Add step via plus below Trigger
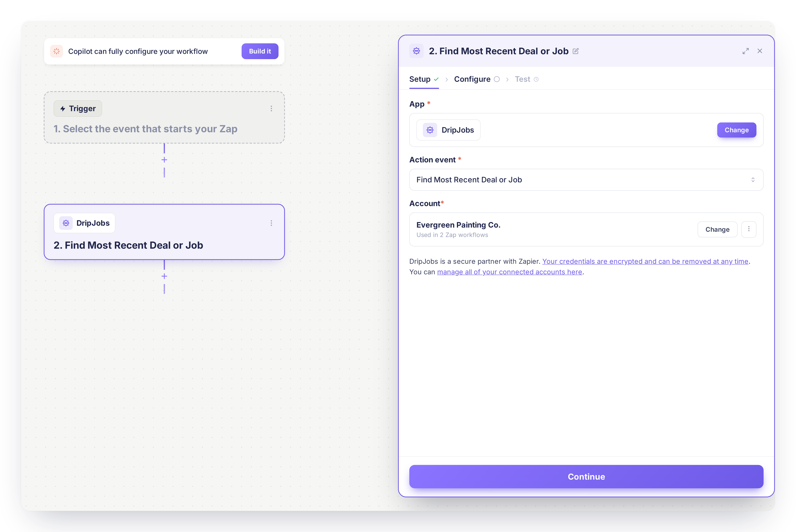The width and height of the screenshot is (796, 532). (164, 160)
